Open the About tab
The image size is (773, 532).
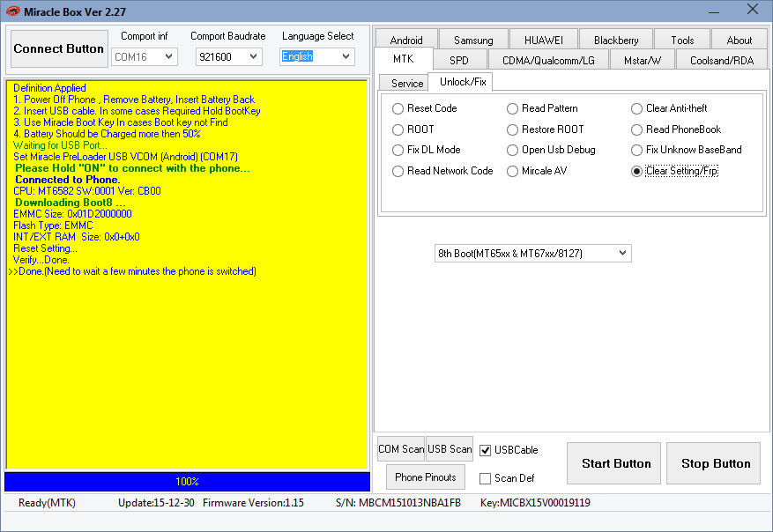pyautogui.click(x=740, y=40)
